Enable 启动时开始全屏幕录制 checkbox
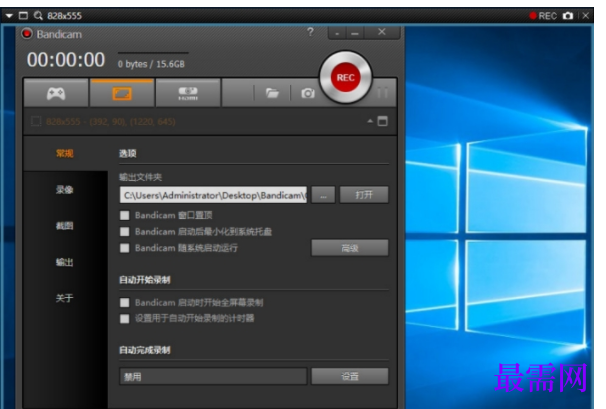This screenshot has height=409, width=606. [124, 302]
